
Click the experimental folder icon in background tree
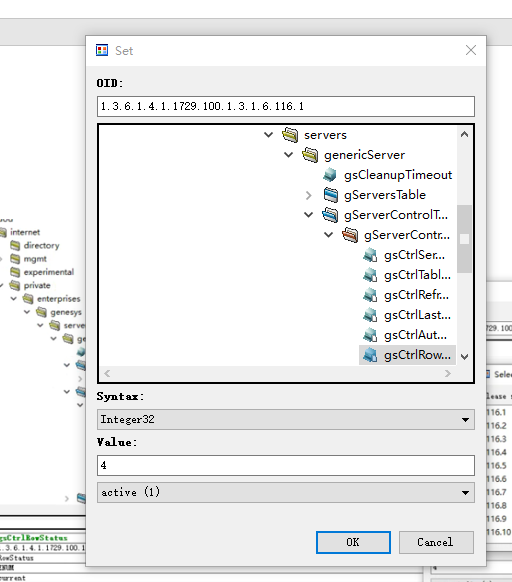pos(15,272)
